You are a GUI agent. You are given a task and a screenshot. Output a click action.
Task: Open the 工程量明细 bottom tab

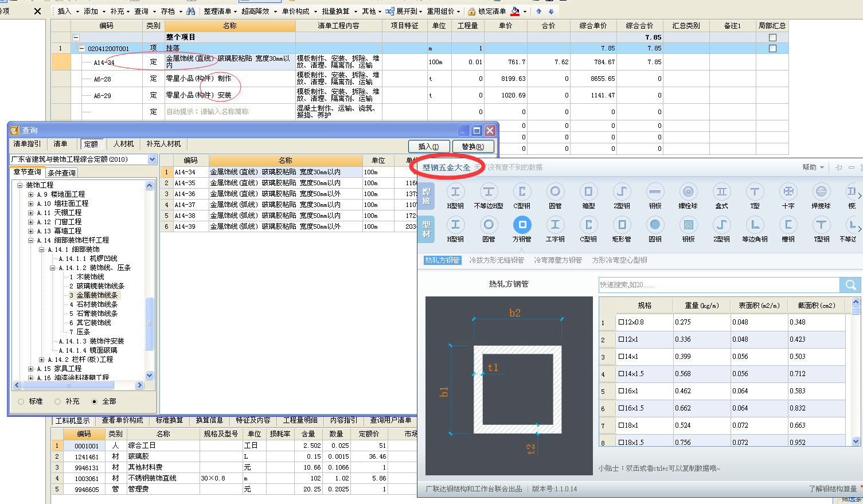point(300,420)
